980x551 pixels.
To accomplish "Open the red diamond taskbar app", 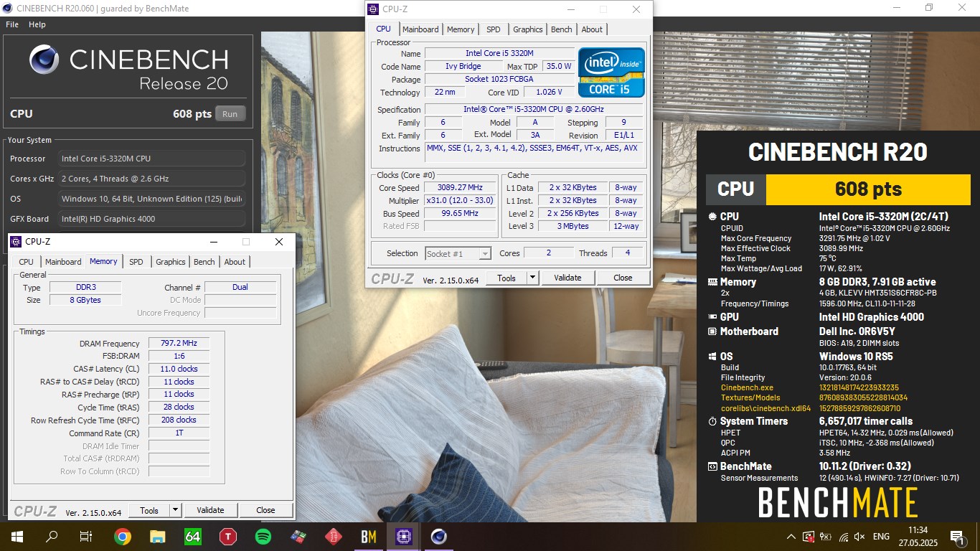I will 334,536.
